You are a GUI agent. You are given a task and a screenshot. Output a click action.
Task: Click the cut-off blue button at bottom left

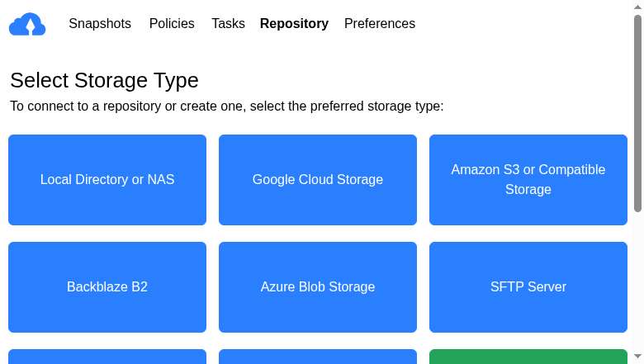(x=107, y=357)
